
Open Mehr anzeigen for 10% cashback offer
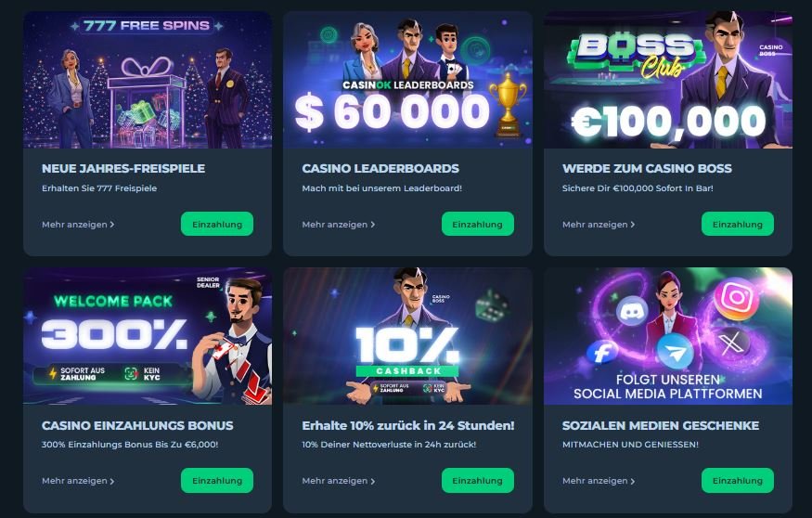click(x=338, y=481)
